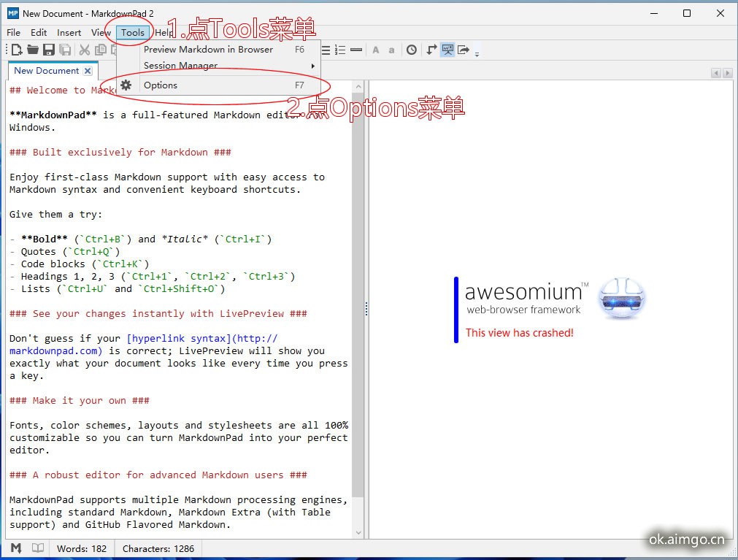Open the Insert menu
738x560 pixels.
coord(69,32)
